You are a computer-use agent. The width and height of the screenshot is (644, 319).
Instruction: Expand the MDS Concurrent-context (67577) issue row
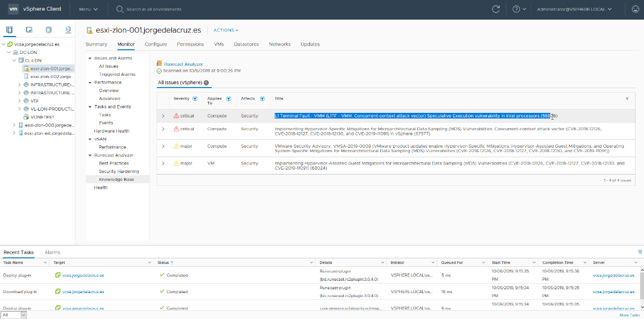[163, 129]
